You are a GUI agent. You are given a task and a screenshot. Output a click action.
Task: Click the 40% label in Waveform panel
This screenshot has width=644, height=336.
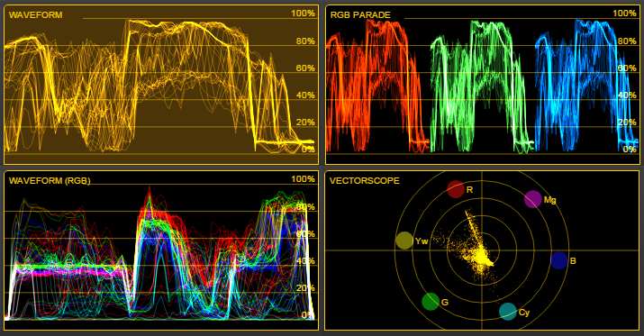click(x=305, y=95)
